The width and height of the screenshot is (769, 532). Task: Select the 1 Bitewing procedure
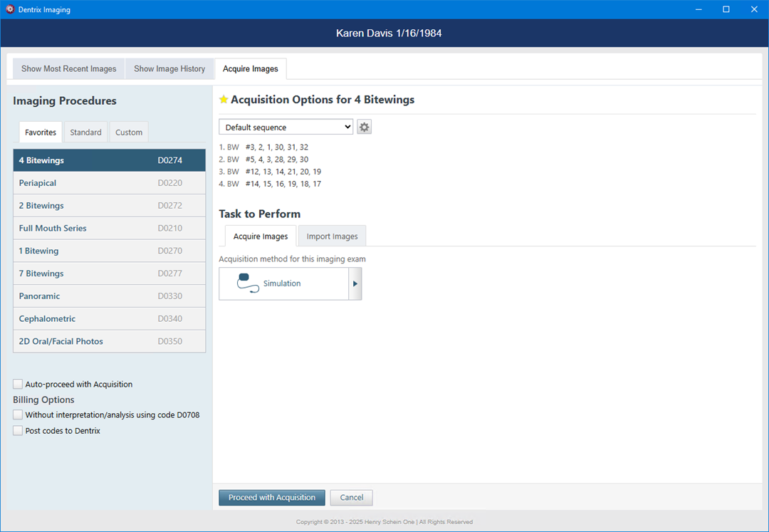110,251
